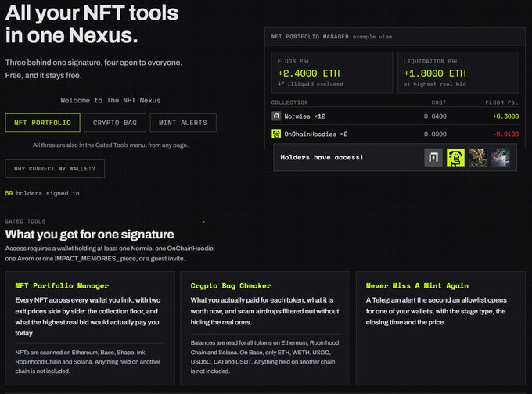Click the COST column header
Screen dimensions: 532x394
(x=439, y=102)
